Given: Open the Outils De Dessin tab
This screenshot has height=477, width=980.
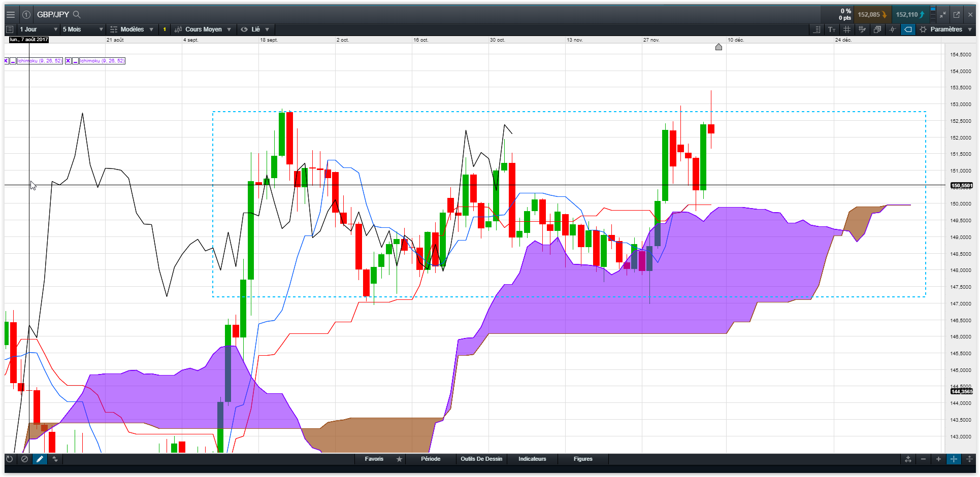Looking at the screenshot, I should coord(481,459).
